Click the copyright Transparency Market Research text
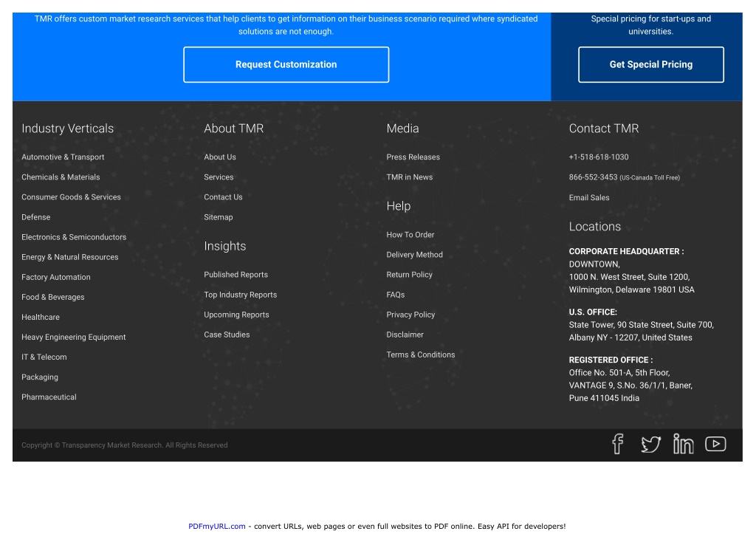Viewport: 756px width, 534px height. (x=124, y=445)
